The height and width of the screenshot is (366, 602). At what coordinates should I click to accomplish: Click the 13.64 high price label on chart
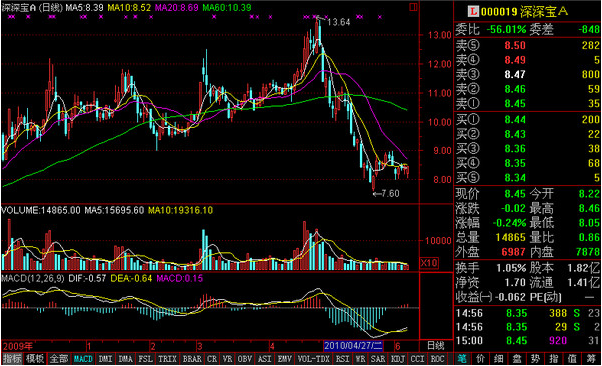coord(339,22)
